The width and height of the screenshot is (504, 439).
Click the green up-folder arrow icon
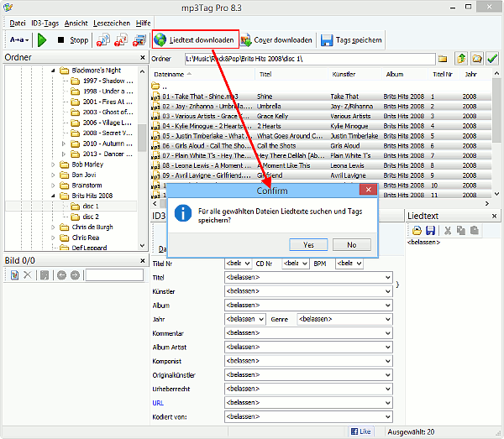click(461, 59)
